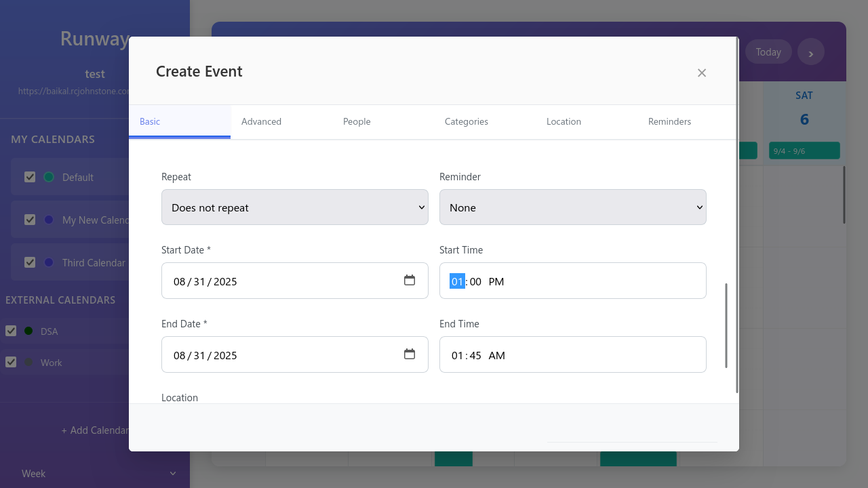This screenshot has height=488, width=868.
Task: Switch to the Advanced tab
Action: click(x=261, y=121)
